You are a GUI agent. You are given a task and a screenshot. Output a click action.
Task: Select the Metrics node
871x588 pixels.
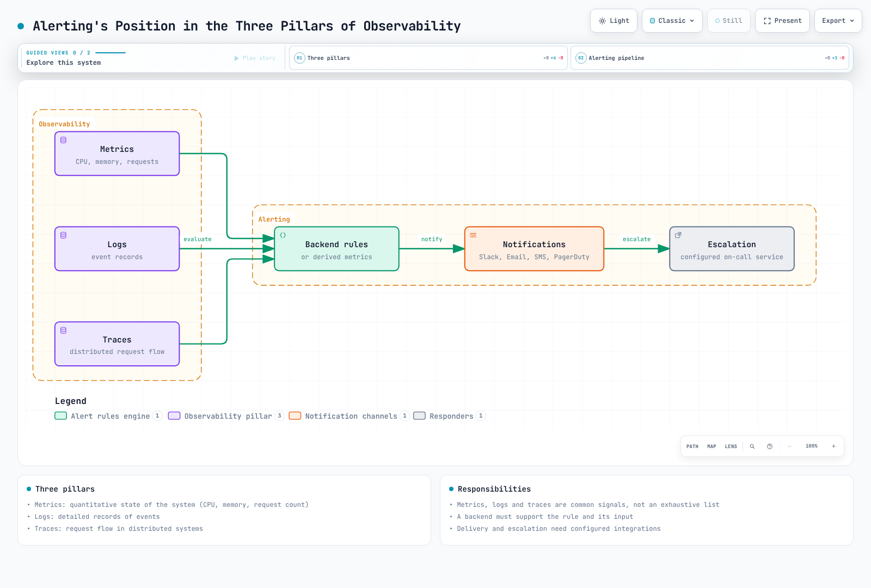pos(117,154)
